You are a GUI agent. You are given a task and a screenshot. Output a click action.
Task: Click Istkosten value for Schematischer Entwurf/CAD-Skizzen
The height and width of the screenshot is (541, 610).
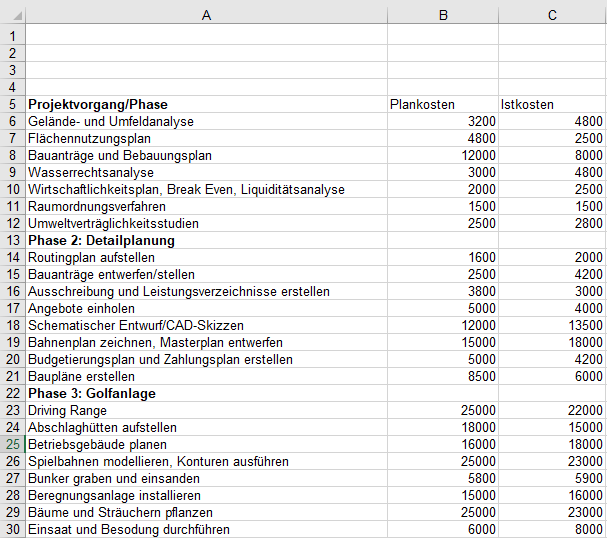pos(552,325)
